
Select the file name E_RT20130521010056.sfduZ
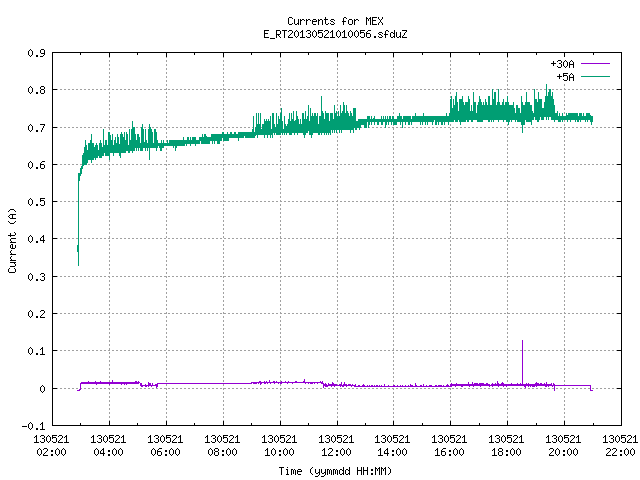coord(335,34)
